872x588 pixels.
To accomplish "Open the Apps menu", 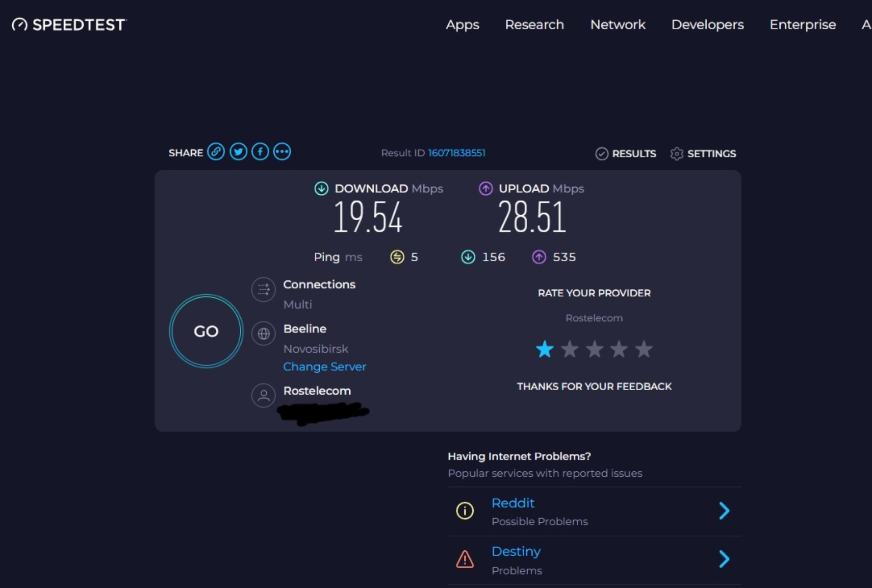I will point(462,25).
